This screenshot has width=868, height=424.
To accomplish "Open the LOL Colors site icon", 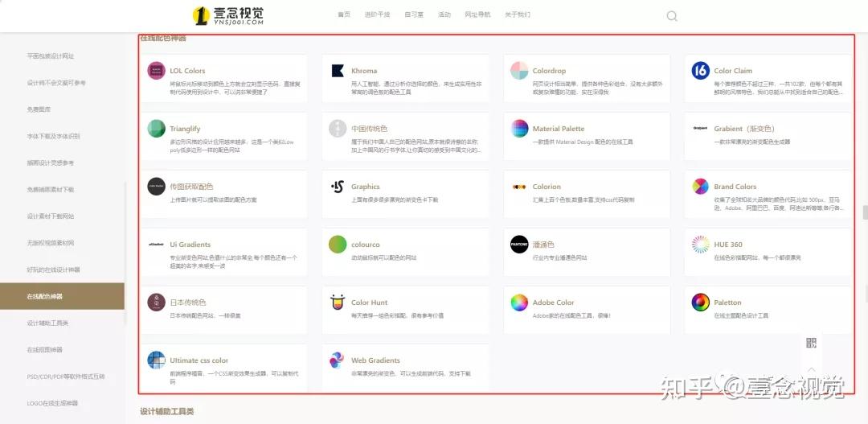I will [157, 71].
